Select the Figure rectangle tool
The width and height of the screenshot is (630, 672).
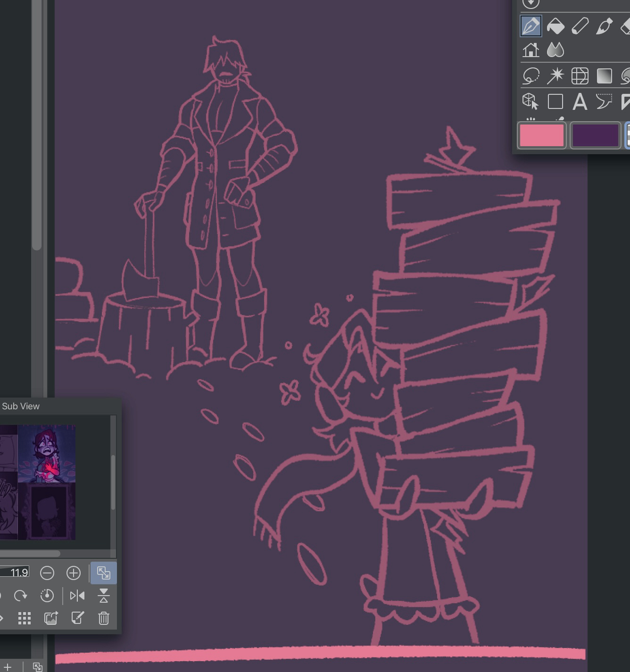(555, 101)
